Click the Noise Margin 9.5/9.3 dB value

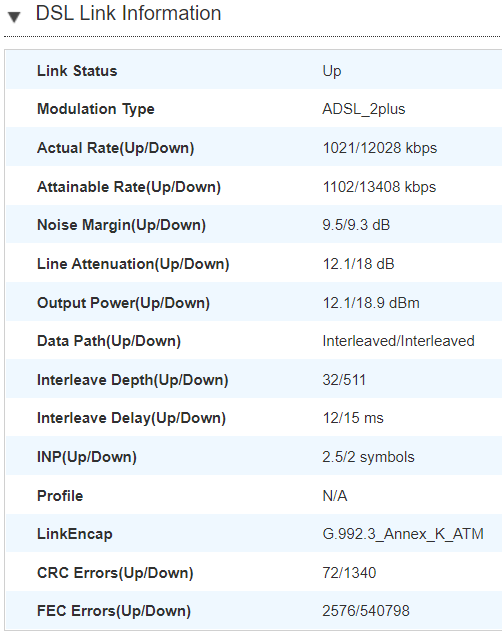[x=356, y=225]
